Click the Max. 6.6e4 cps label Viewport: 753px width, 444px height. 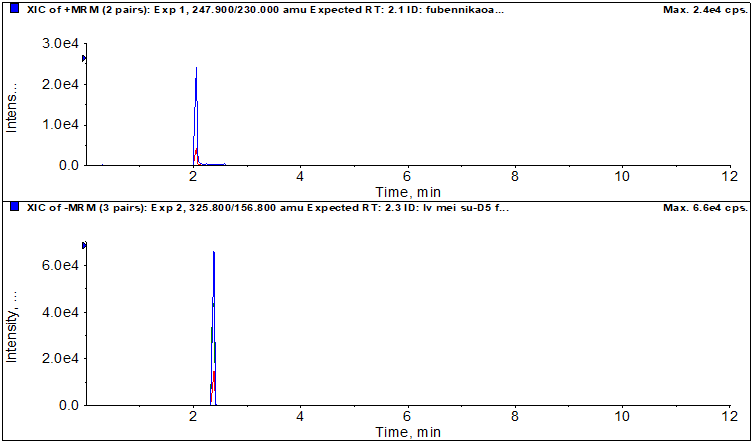pyautogui.click(x=704, y=207)
